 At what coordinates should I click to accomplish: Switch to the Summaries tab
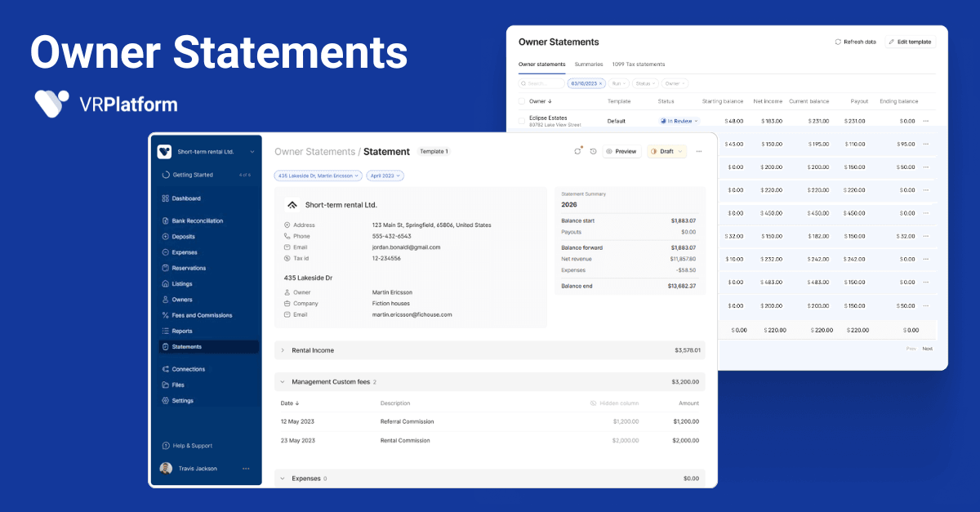[x=588, y=65]
